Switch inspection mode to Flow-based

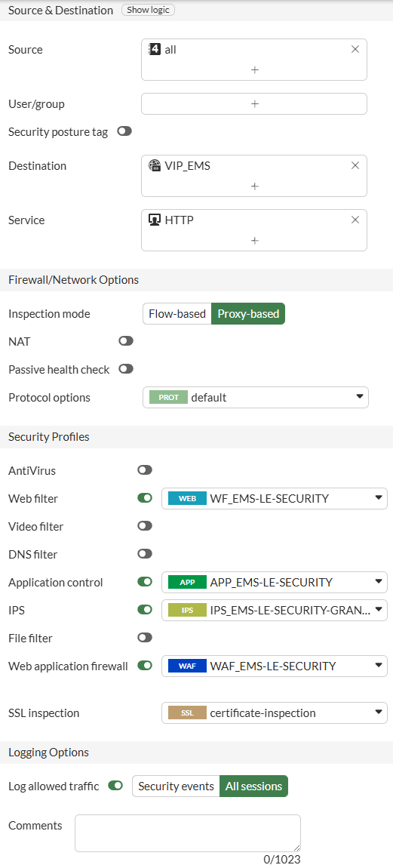click(177, 313)
